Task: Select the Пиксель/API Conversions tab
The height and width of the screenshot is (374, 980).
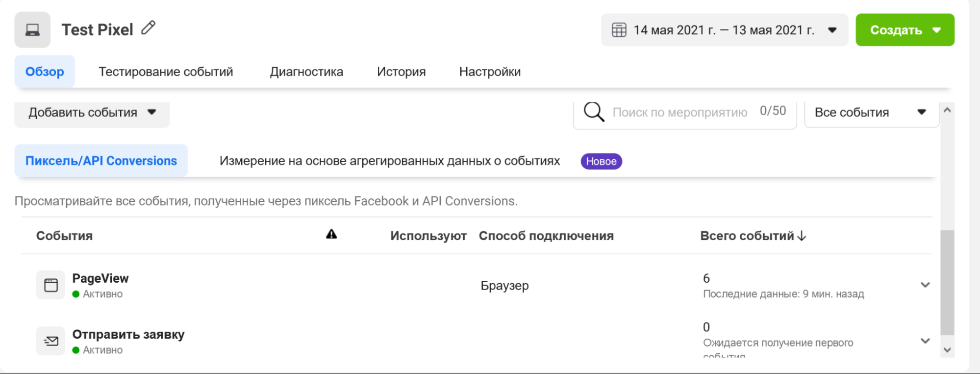Action: pyautogui.click(x=101, y=161)
